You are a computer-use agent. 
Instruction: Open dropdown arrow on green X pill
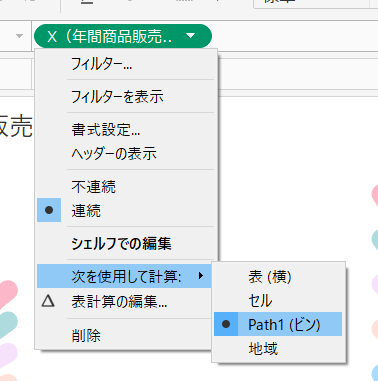point(191,36)
